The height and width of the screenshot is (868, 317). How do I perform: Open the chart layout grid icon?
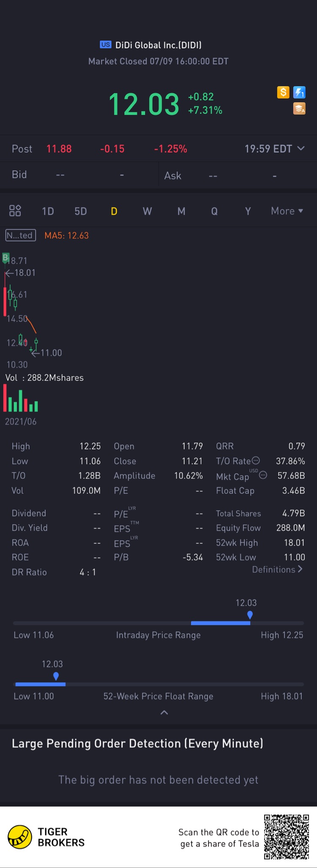[x=15, y=211]
